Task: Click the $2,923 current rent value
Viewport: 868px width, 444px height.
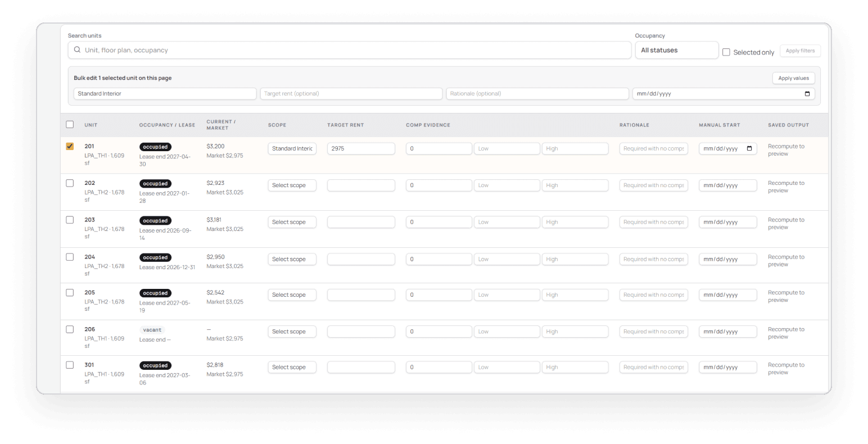Action: [x=215, y=183]
